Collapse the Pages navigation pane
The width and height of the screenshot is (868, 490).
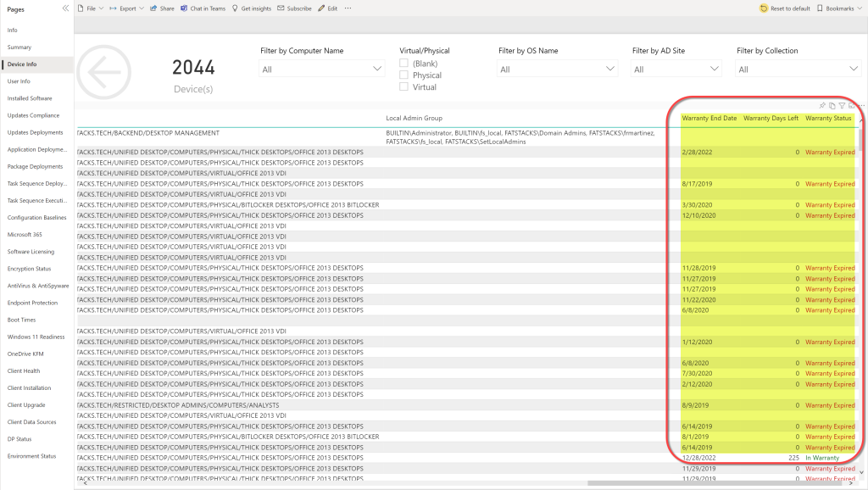point(65,8)
